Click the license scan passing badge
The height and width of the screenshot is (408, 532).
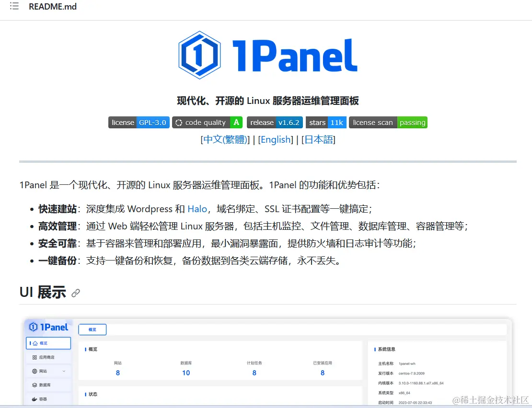coord(388,122)
